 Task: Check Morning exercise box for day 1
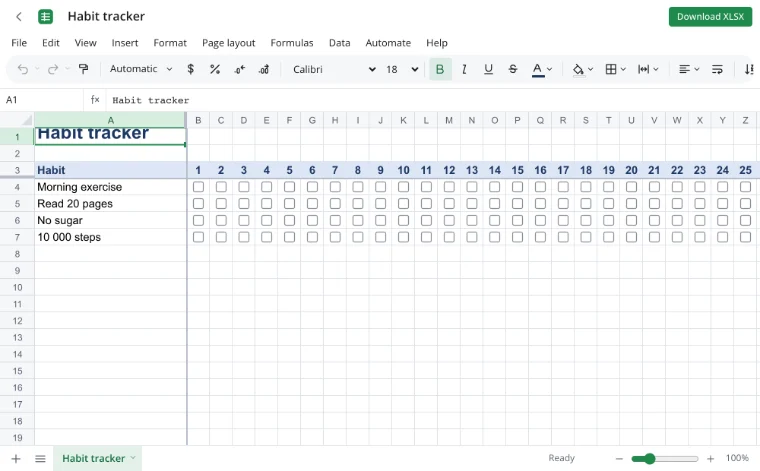point(198,187)
